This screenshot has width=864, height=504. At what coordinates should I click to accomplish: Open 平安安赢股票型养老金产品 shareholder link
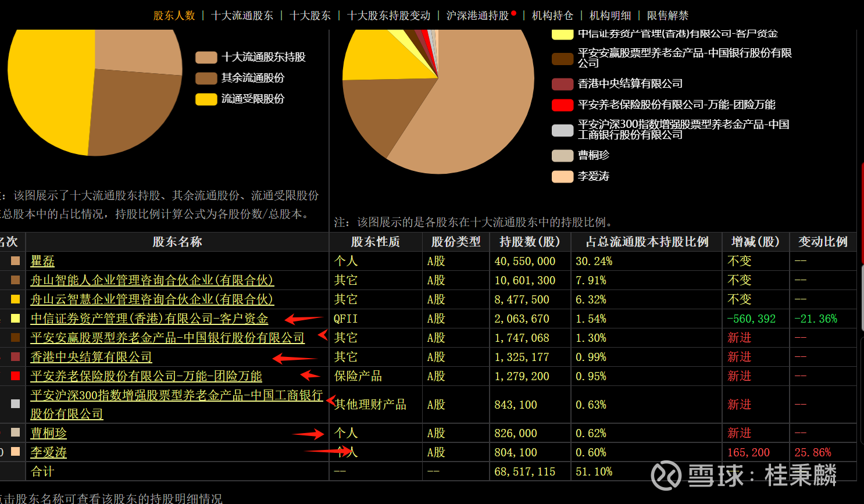(167, 338)
